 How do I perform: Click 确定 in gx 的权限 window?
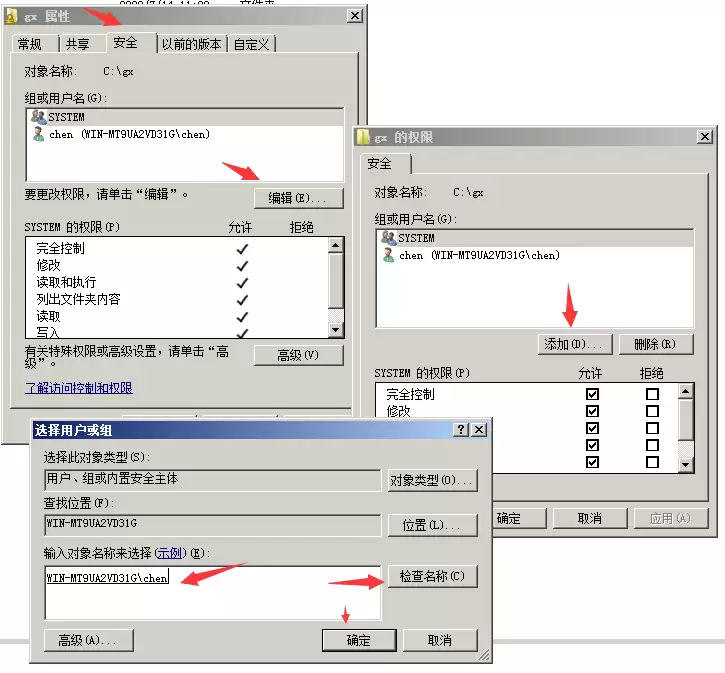(519, 518)
